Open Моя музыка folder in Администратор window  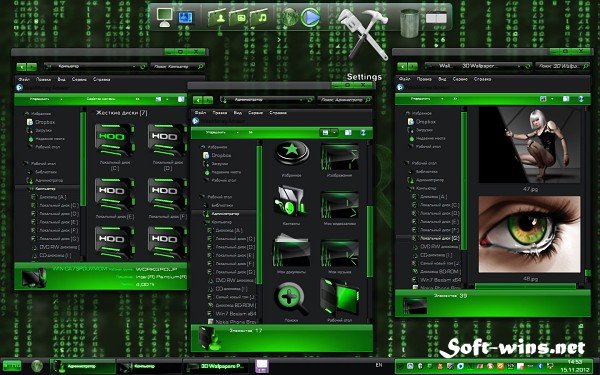(x=339, y=253)
